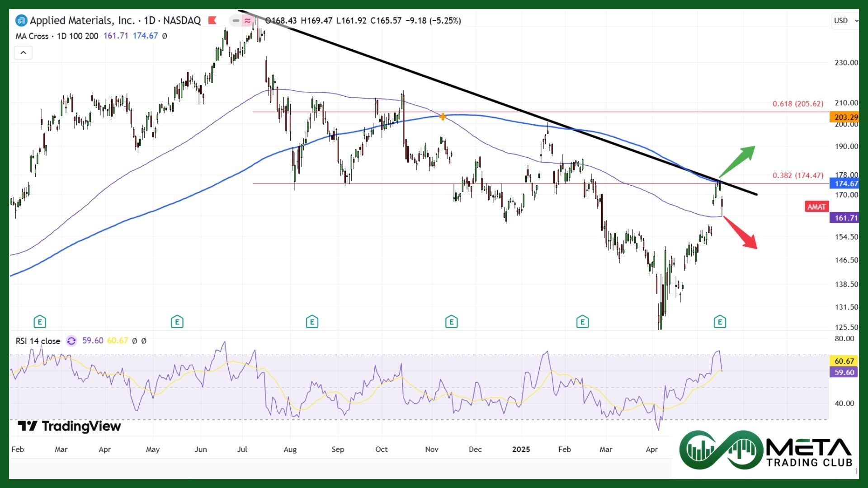Click the pink approximately-equal indicator icon
Screen dimensions: 868x488
click(248, 21)
